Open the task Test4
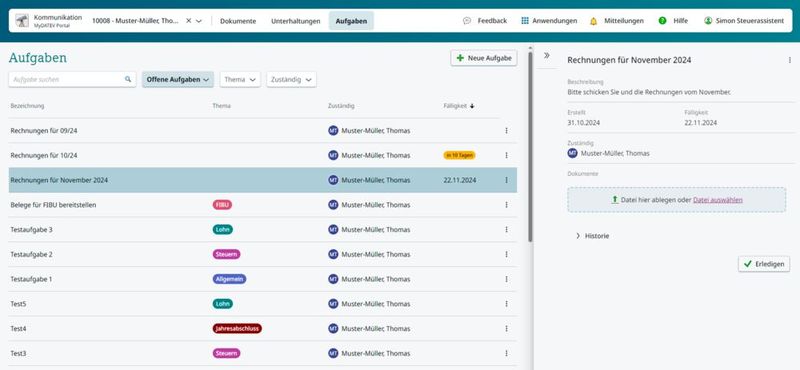800x370 pixels. tap(18, 329)
